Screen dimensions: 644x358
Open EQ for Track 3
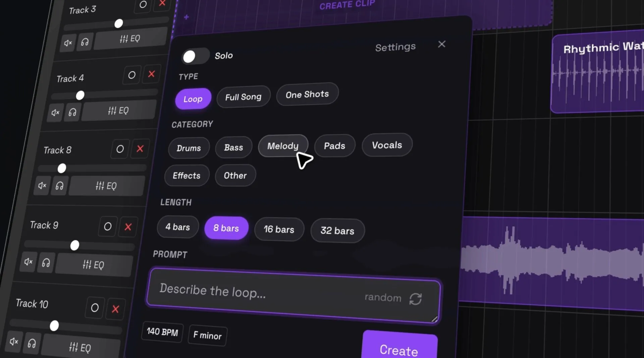pyautogui.click(x=130, y=38)
